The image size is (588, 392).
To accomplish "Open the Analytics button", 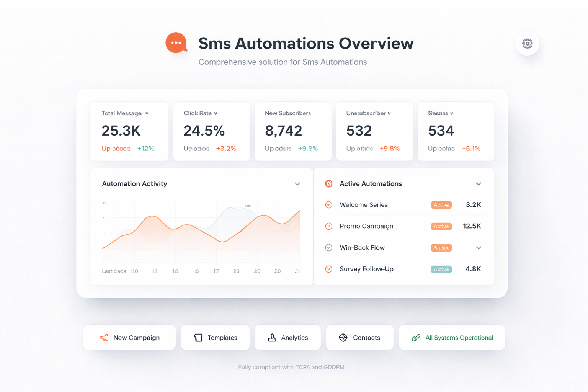I will [x=288, y=338].
